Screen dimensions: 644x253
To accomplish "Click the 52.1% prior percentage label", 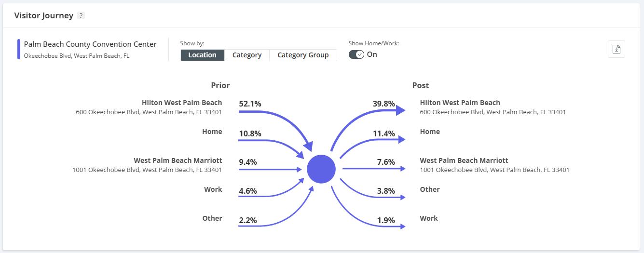I will point(250,104).
